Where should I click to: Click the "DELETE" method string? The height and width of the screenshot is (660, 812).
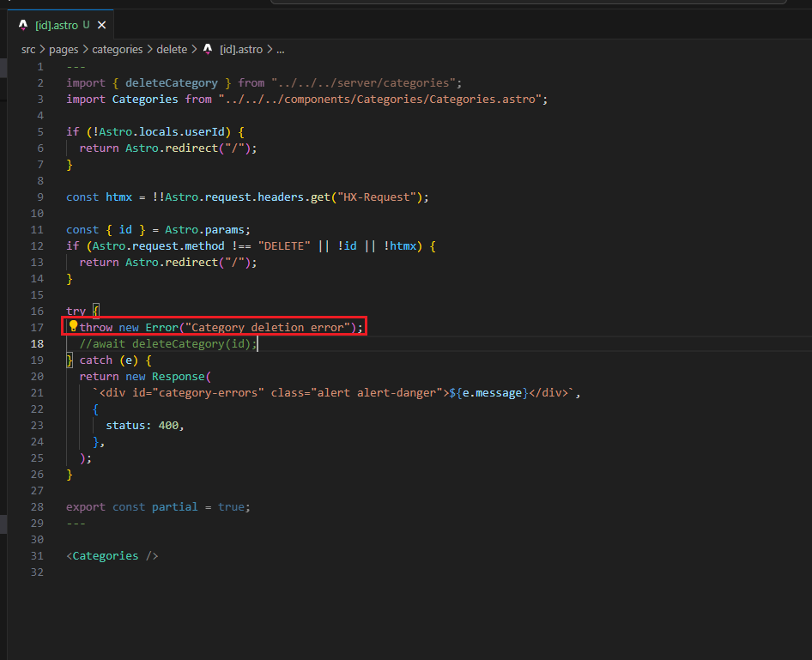284,245
